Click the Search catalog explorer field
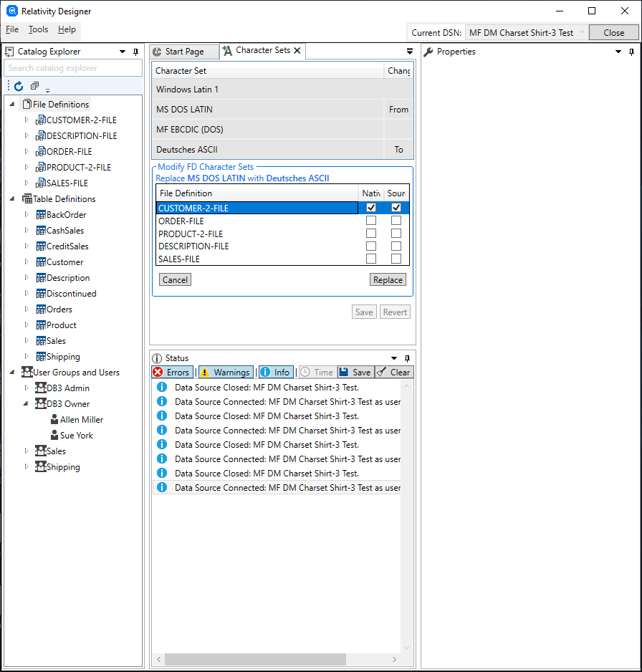The width and height of the screenshot is (642, 672). click(x=73, y=68)
